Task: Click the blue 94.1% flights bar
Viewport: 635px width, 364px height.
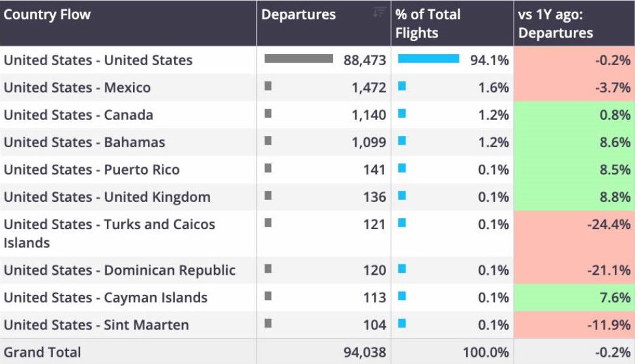Action: point(428,59)
